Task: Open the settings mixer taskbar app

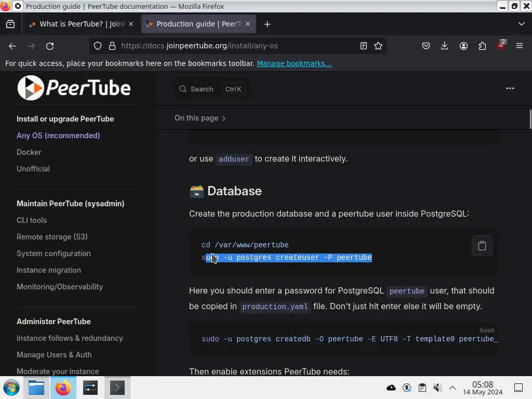Action: click(x=90, y=388)
